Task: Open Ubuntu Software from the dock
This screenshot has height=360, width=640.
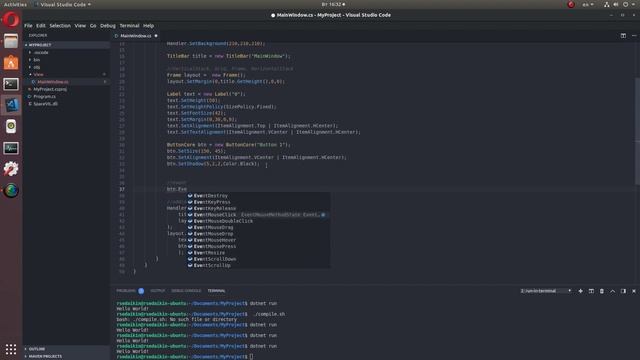Action: [x=11, y=62]
